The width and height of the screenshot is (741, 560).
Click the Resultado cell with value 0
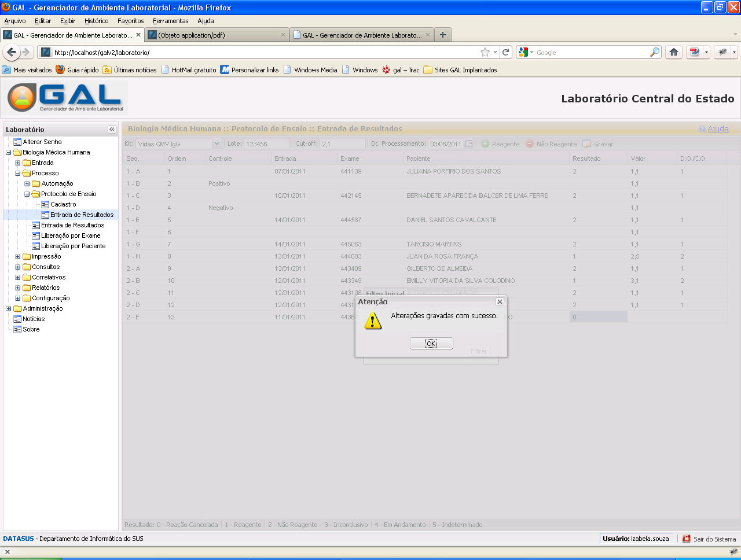point(598,317)
